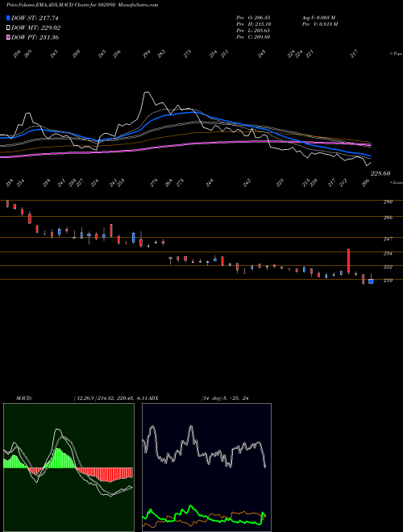Click the 222 price axis label
The image size is (403, 532).
click(x=388, y=268)
